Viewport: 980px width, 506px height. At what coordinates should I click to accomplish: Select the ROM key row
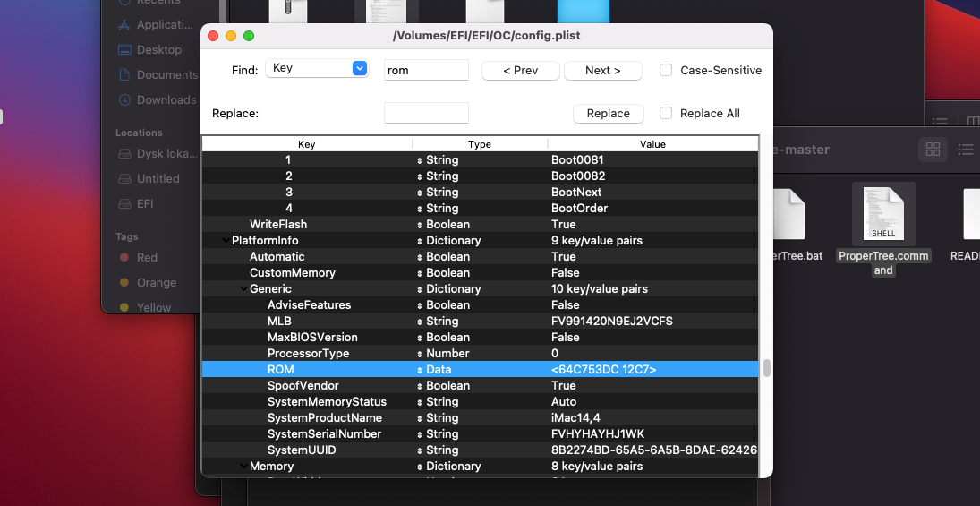point(480,370)
